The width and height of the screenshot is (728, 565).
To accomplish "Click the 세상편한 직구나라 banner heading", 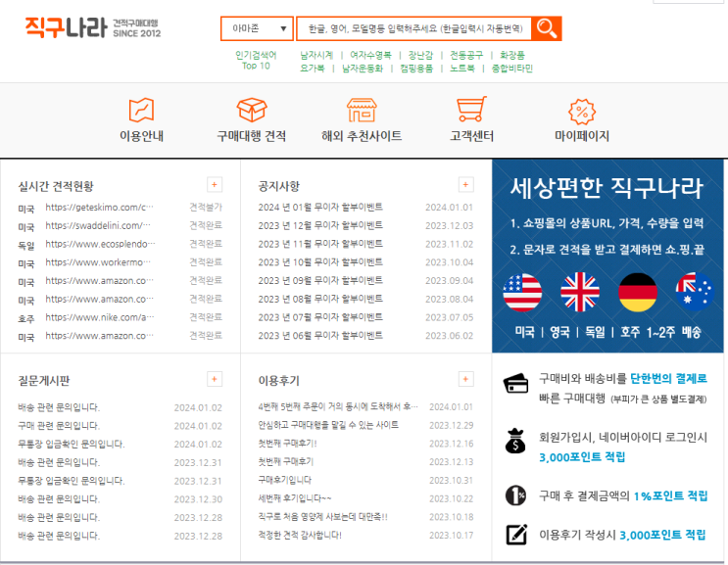I will [607, 188].
